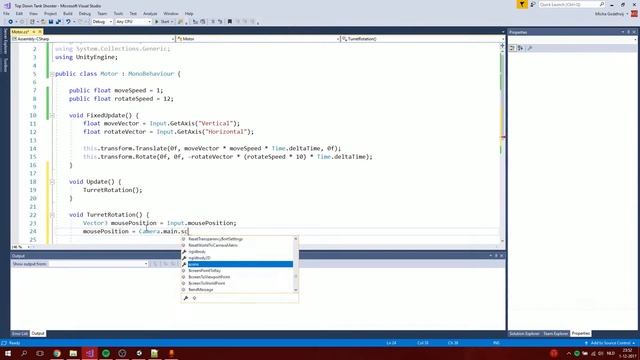
Task: Switch to the Team Explorer tab
Action: click(x=556, y=333)
